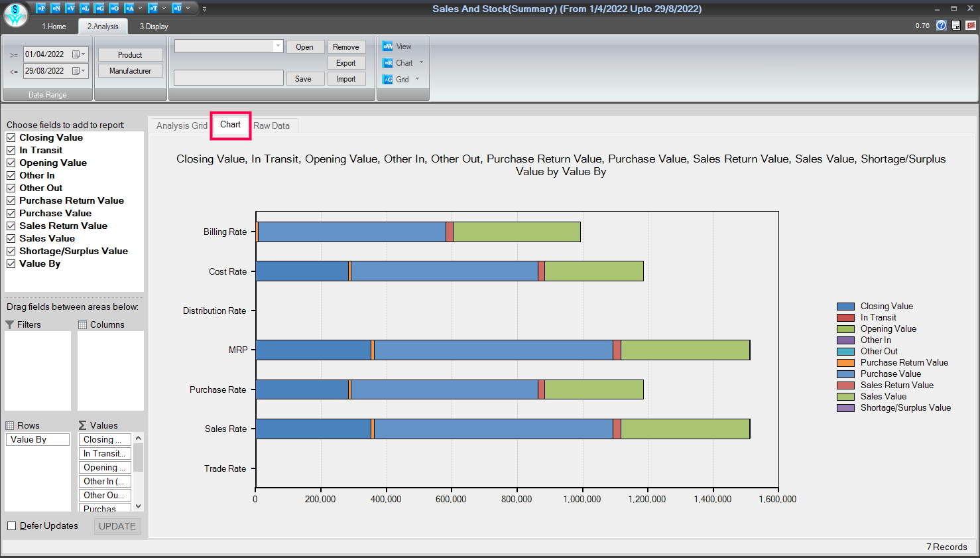The height and width of the screenshot is (558, 980).
Task: Click the V quick access icon
Action: coord(70,8)
